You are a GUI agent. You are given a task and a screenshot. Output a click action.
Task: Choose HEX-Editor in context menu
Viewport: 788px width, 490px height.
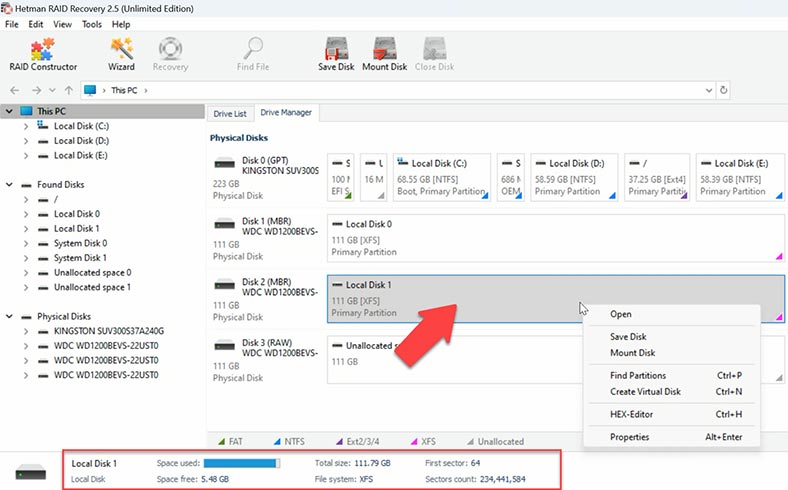tap(671, 414)
